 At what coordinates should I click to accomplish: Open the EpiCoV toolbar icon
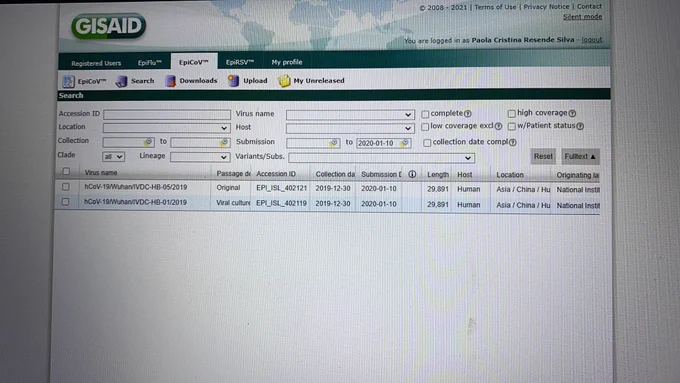point(85,81)
